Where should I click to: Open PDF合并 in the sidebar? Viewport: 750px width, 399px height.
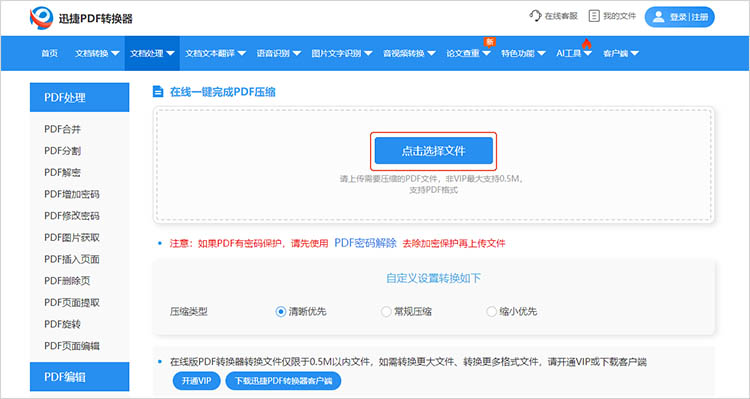point(63,129)
